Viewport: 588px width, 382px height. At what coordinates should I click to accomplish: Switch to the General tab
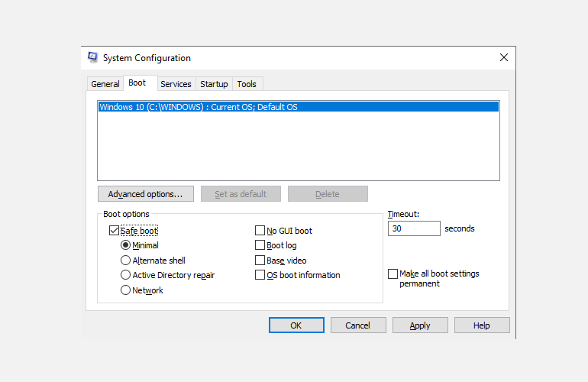[105, 84]
